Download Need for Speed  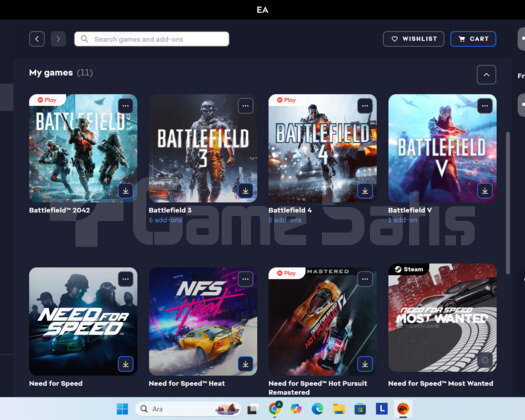pyautogui.click(x=126, y=364)
